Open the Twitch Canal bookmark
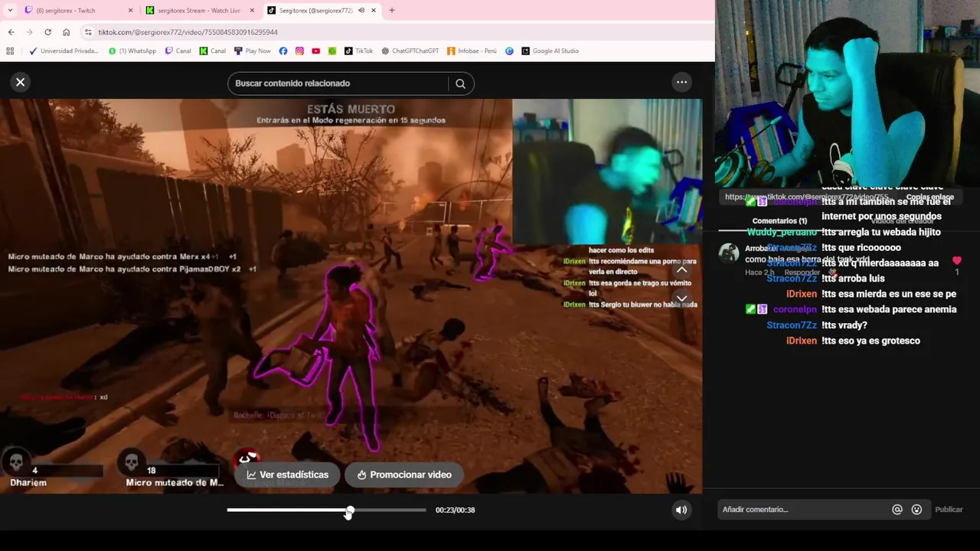Viewport: 980px width, 551px height. click(178, 51)
